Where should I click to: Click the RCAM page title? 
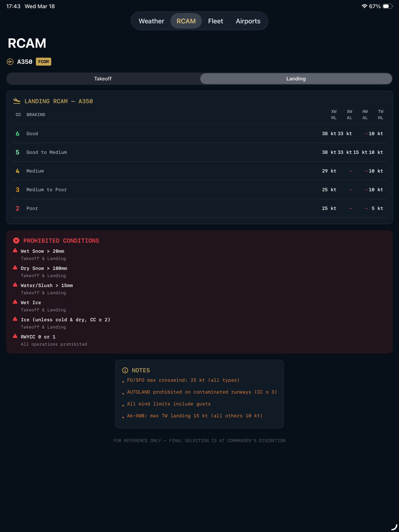27,43
